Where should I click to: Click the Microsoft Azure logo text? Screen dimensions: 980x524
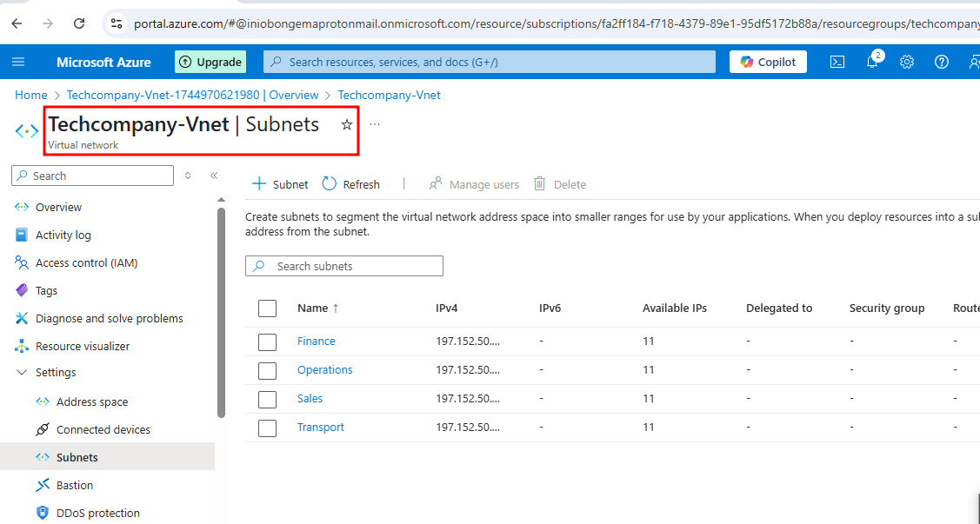click(103, 62)
